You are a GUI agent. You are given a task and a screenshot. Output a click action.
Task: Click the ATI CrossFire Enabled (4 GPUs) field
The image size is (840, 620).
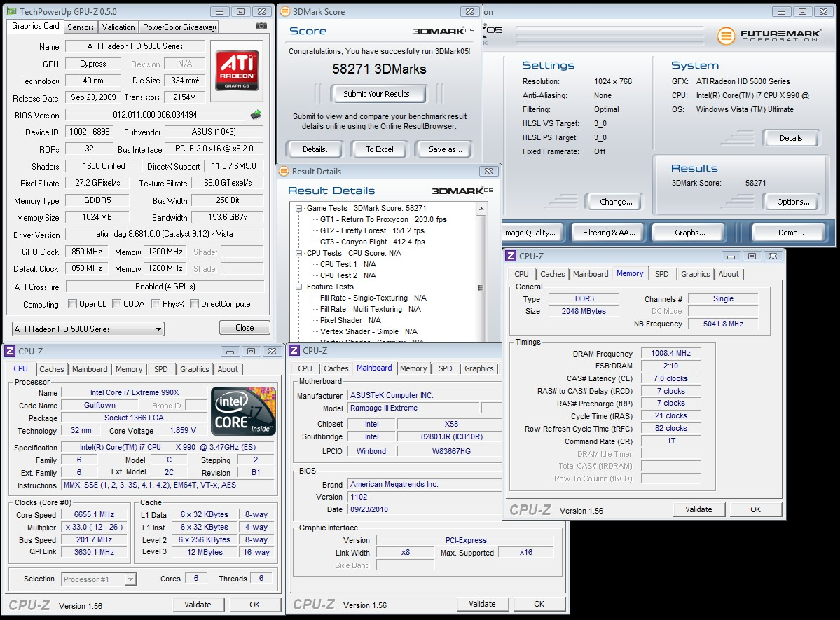point(165,287)
